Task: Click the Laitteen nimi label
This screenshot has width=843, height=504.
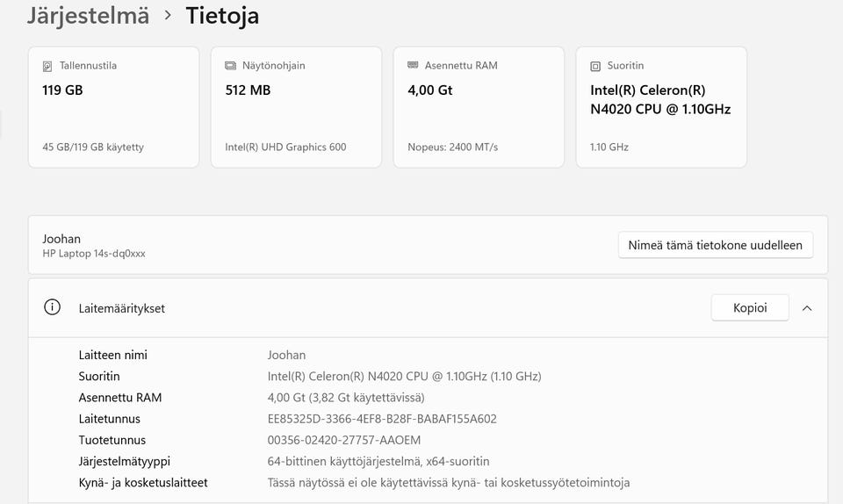Action: tap(113, 355)
